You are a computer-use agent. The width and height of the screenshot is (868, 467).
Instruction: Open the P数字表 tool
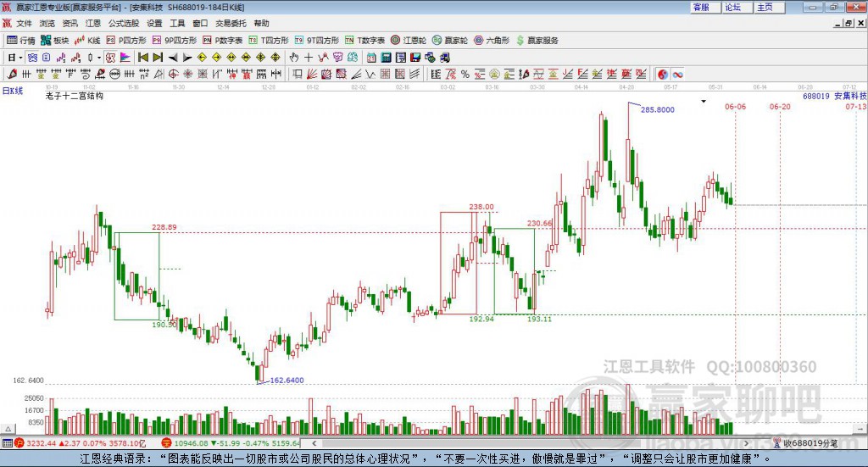(223, 41)
